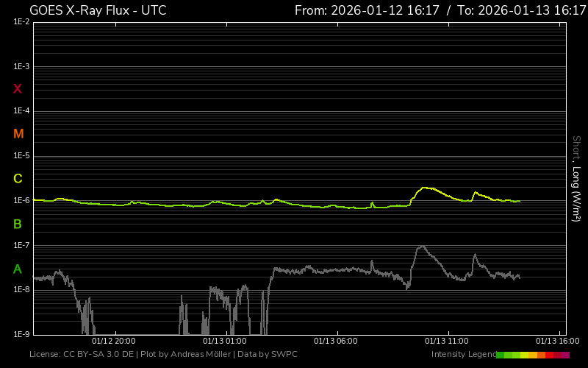Click the green A flare class label

18,269
